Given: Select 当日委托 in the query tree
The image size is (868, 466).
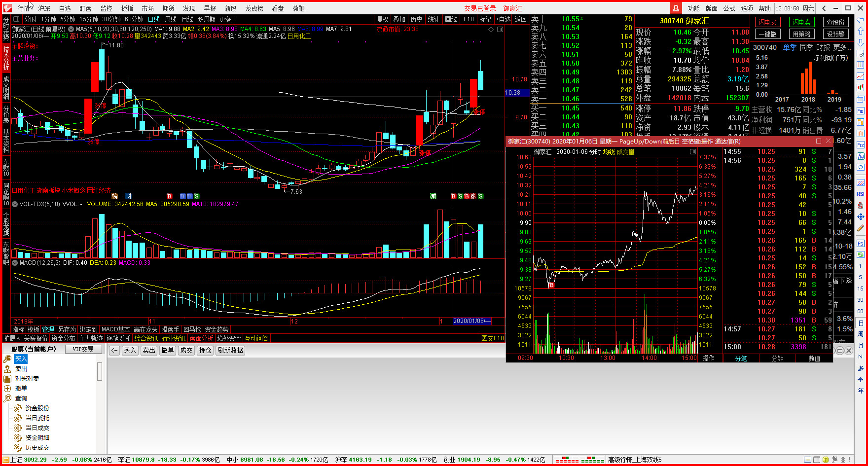Looking at the screenshot, I should [37, 418].
